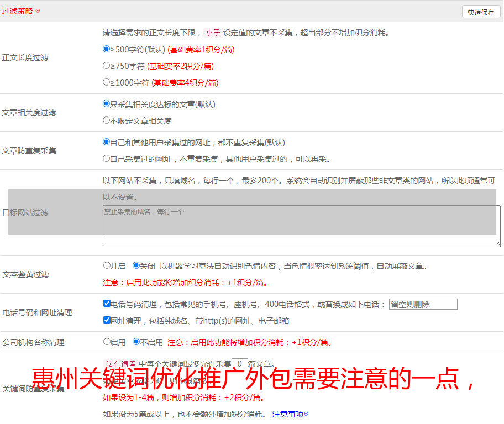The width and height of the screenshot is (504, 424).
Task: Click the 文章防重复采集 row label
Action: (x=29, y=151)
